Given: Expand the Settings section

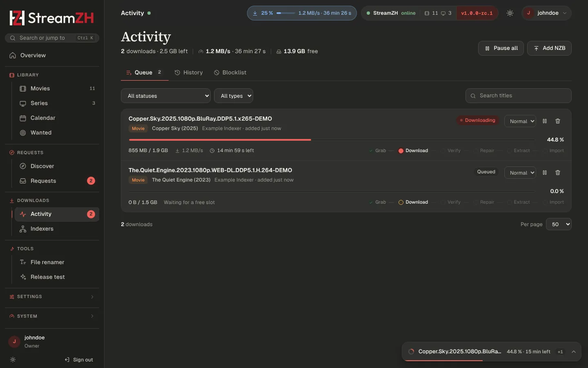Looking at the screenshot, I should (52, 296).
